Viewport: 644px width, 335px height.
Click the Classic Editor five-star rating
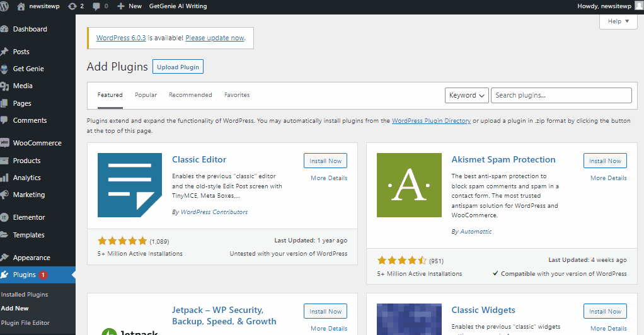point(122,241)
